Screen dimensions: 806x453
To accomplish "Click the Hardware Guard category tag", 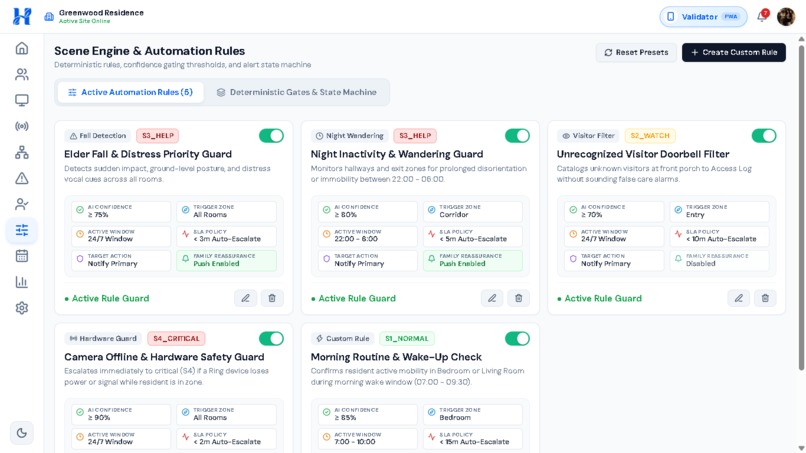I will 103,339.
